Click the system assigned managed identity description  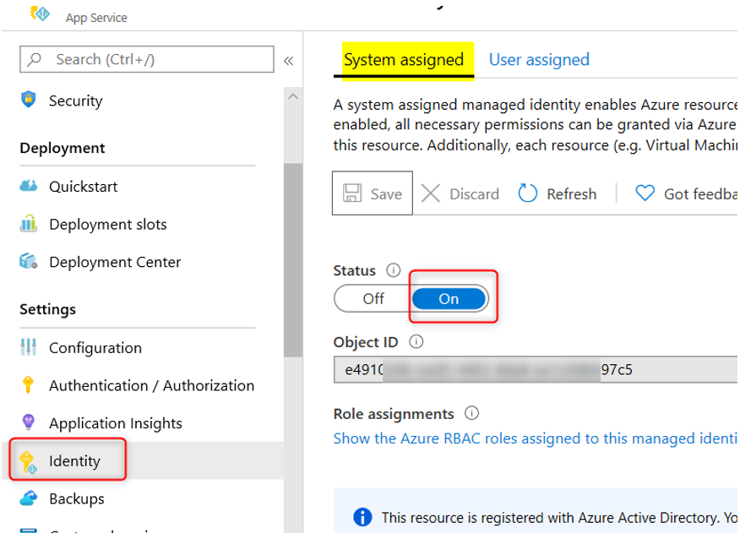coord(536,125)
